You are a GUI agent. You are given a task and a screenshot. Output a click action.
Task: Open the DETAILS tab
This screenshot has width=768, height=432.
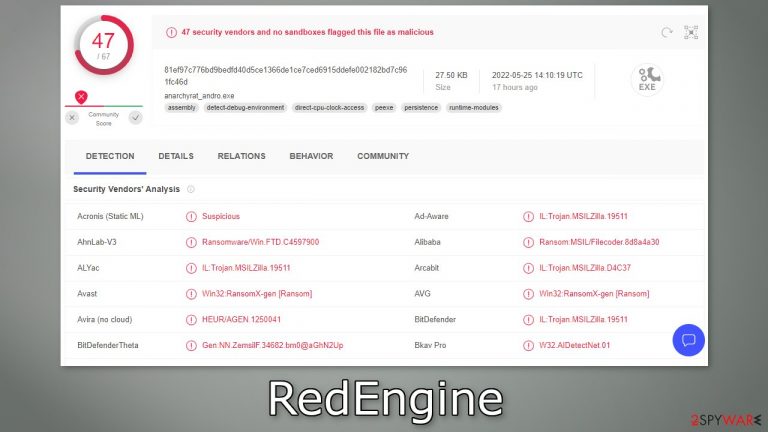[x=176, y=156]
